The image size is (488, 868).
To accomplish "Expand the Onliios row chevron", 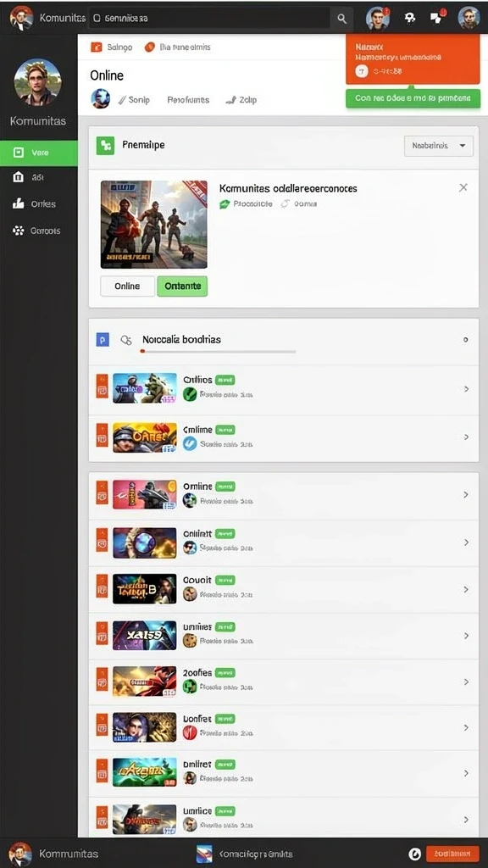I will [467, 389].
